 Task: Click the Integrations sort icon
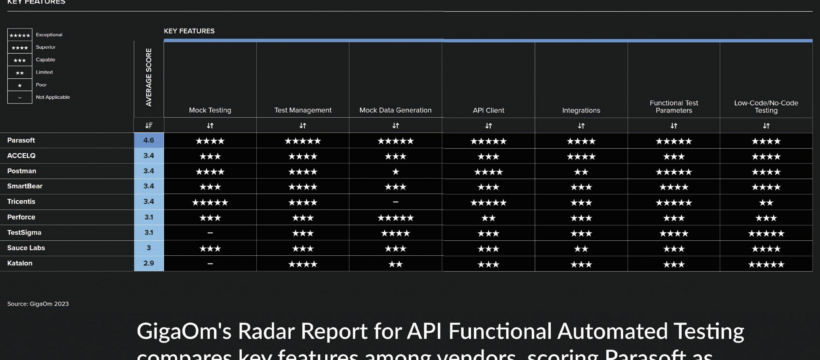(x=581, y=126)
